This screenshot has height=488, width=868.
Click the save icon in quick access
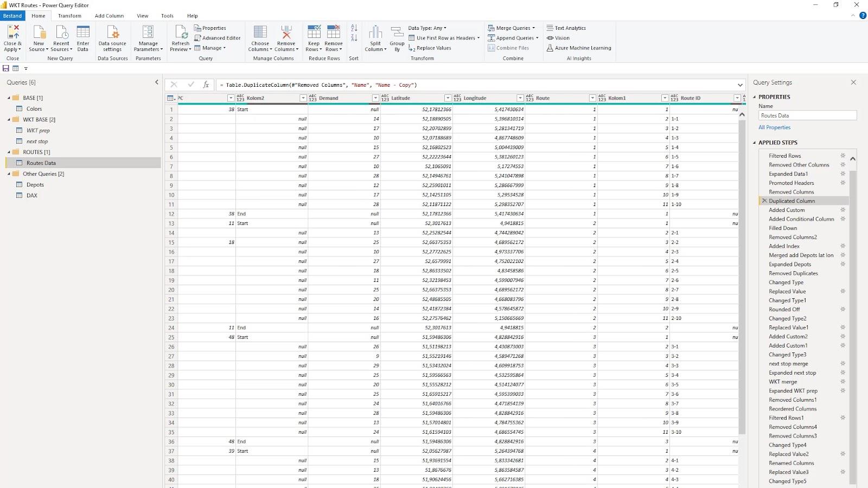[6, 68]
